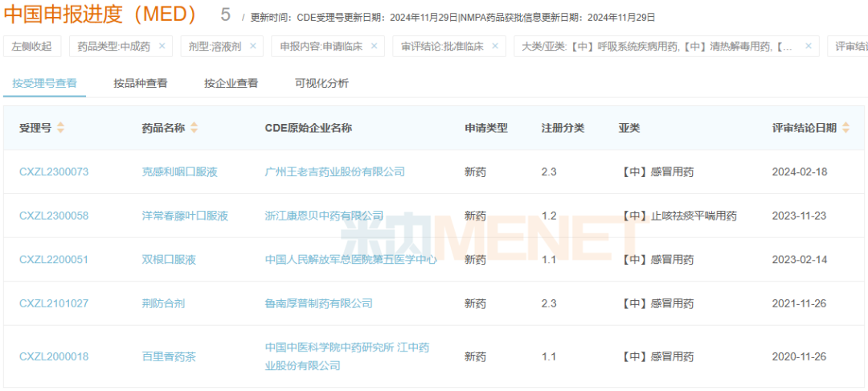Click the 【中】止咳祛痰平喘用药 cell
The width and height of the screenshot is (868, 391).
(678, 216)
